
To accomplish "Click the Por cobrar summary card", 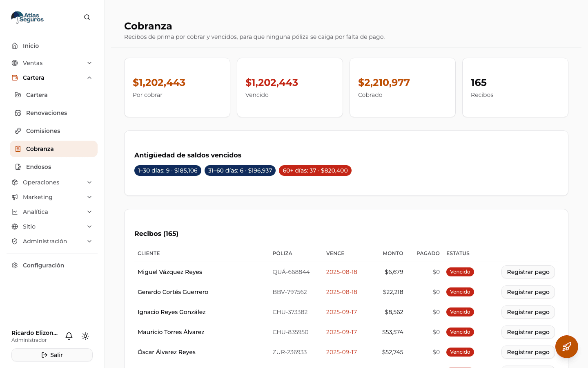I will pyautogui.click(x=177, y=88).
